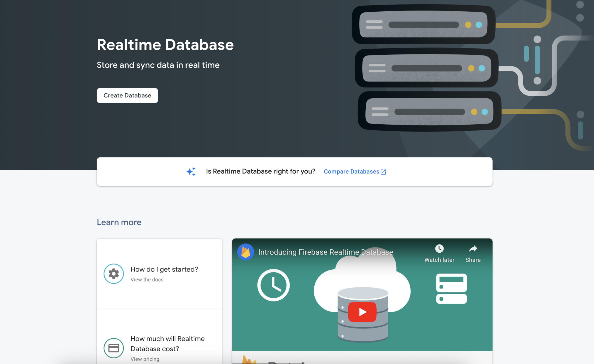Viewport: 594px width, 364px height.
Task: Click the Share arrow icon on video
Action: click(473, 249)
